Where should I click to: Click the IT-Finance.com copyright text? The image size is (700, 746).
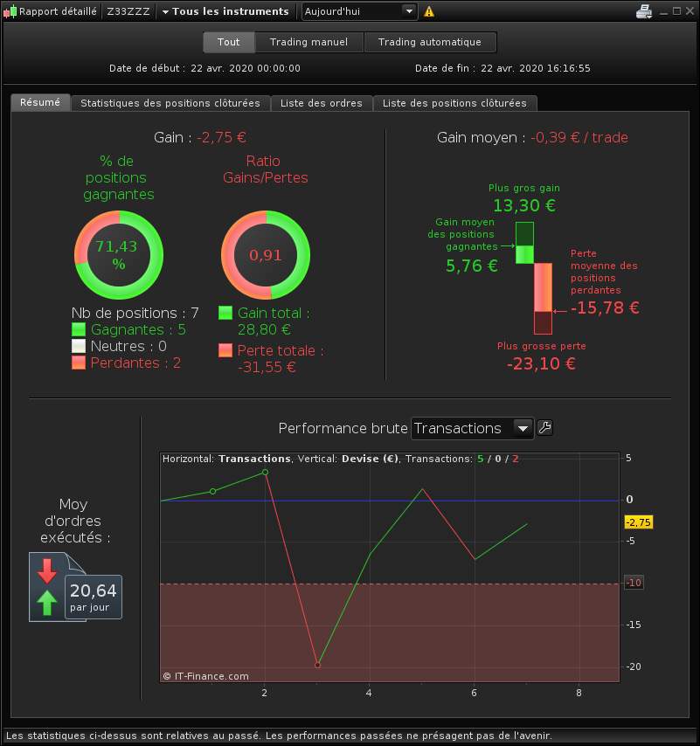coord(205,676)
